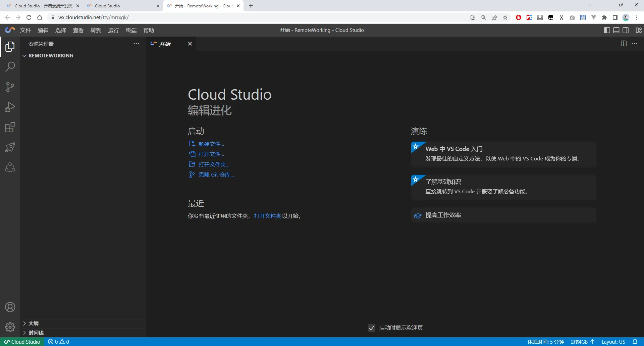
Task: Uncheck 启动时显示欢迎页
Action: coord(371,328)
